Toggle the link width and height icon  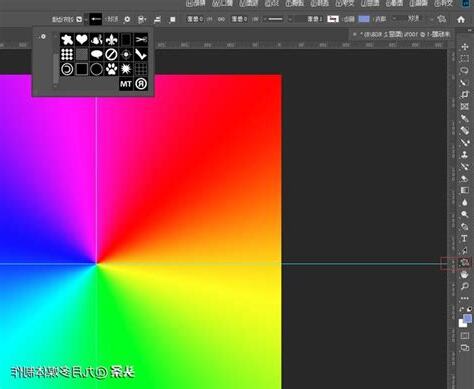221,19
